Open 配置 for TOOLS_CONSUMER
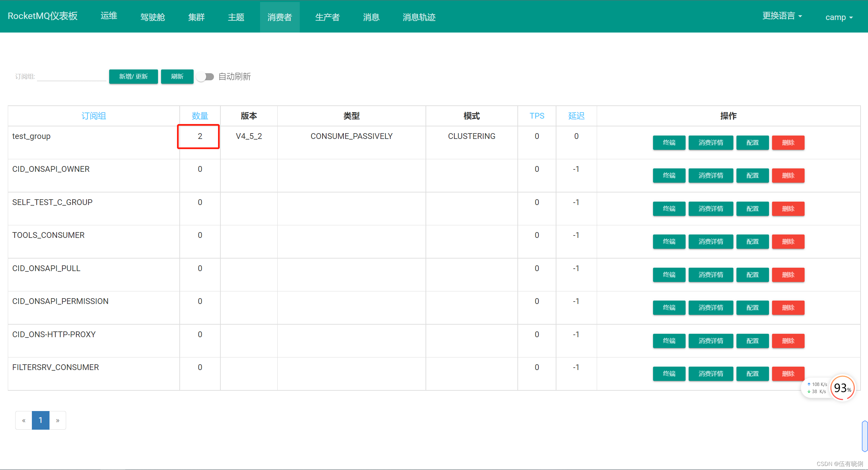The width and height of the screenshot is (868, 470). [752, 242]
